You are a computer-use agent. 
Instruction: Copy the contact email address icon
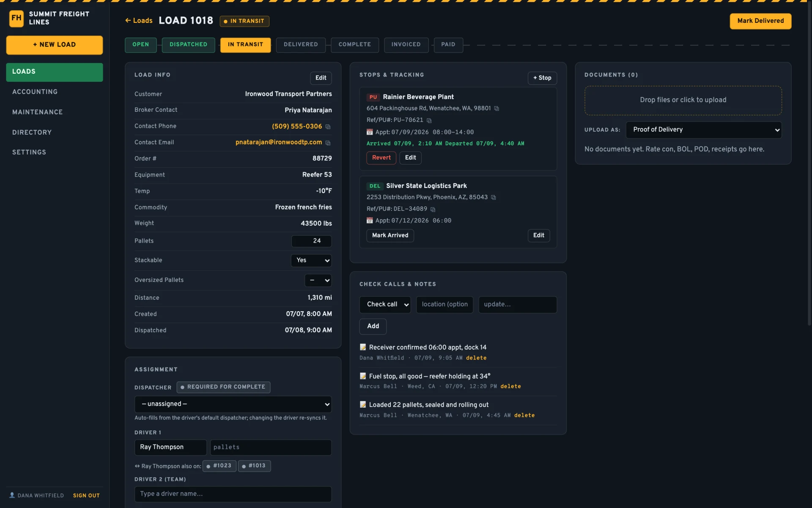328,143
